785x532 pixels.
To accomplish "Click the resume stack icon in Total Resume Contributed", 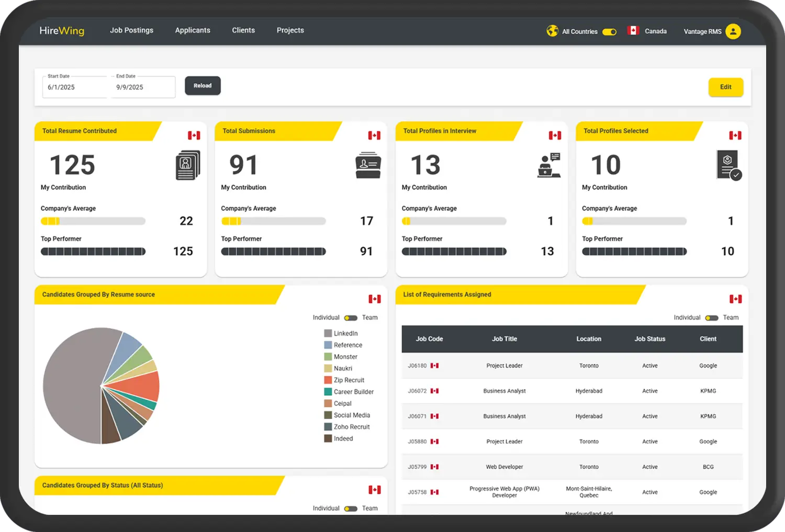I will point(188,165).
